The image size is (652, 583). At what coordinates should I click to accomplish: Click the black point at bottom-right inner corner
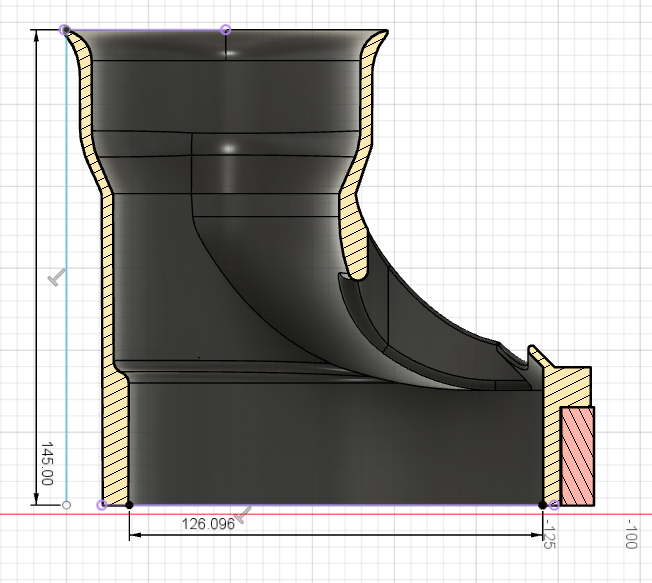pyautogui.click(x=543, y=505)
